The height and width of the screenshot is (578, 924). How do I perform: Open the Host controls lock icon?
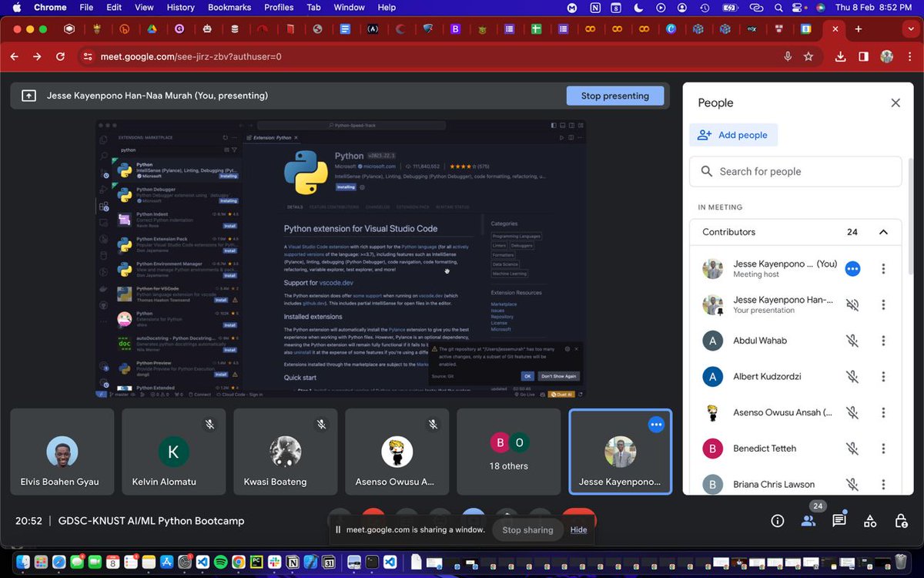[901, 521]
